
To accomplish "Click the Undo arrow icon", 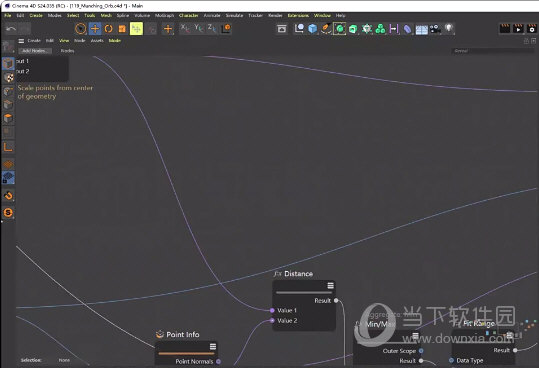I will coord(11,29).
